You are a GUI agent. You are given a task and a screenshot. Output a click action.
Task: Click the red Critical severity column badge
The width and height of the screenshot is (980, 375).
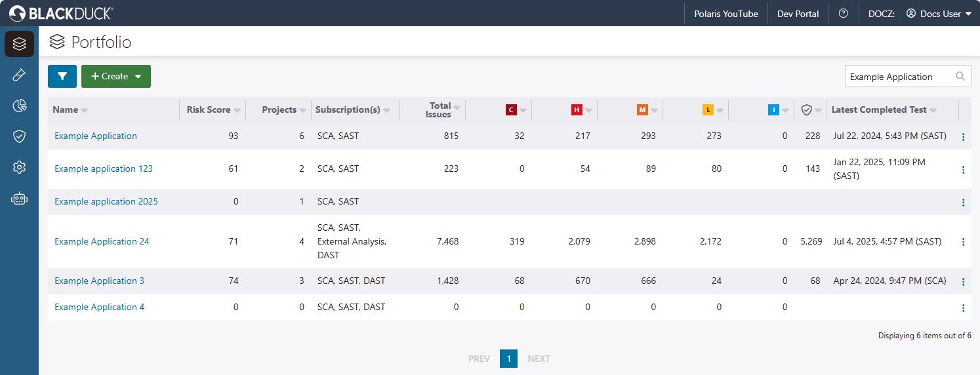coord(511,110)
